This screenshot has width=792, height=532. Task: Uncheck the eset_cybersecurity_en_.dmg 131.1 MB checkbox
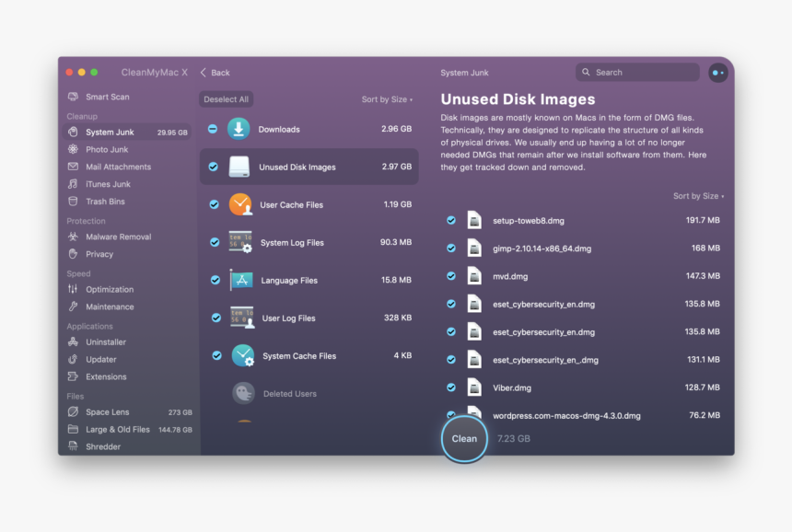pyautogui.click(x=451, y=360)
